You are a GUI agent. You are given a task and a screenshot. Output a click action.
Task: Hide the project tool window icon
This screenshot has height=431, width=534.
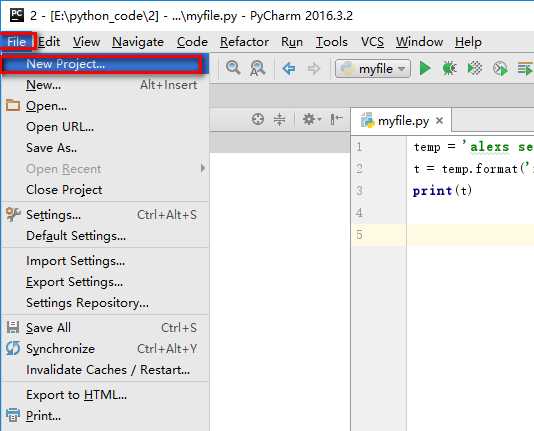336,119
